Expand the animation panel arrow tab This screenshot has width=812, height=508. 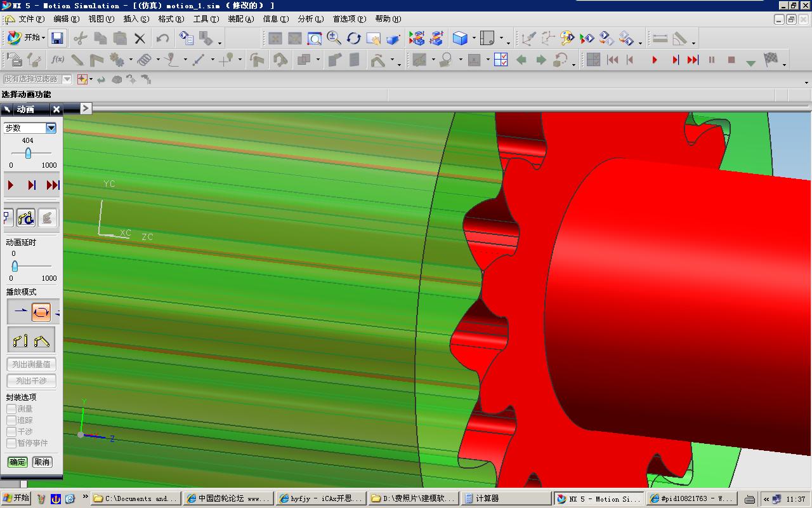pos(86,109)
